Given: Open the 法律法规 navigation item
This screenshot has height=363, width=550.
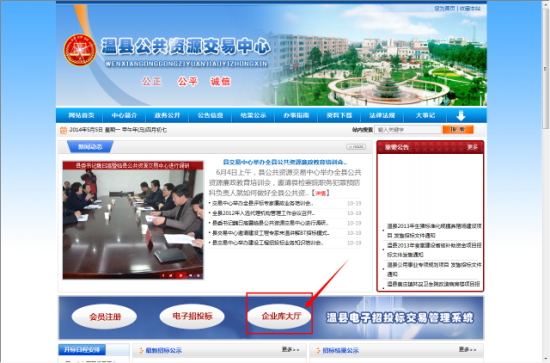Looking at the screenshot, I should [382, 115].
